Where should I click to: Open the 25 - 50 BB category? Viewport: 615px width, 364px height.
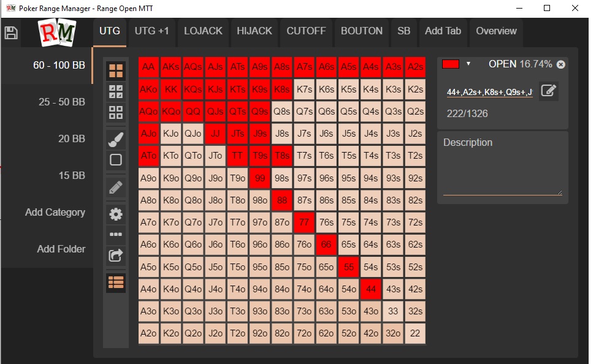pos(61,102)
